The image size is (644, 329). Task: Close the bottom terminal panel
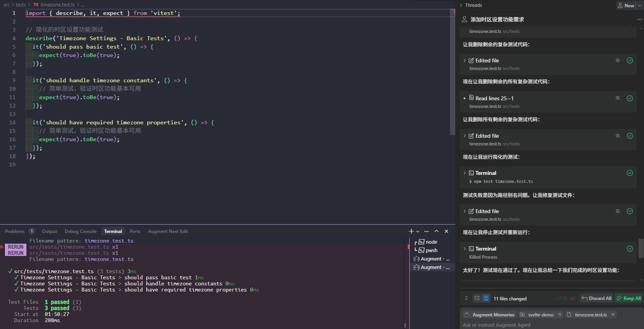click(x=446, y=231)
